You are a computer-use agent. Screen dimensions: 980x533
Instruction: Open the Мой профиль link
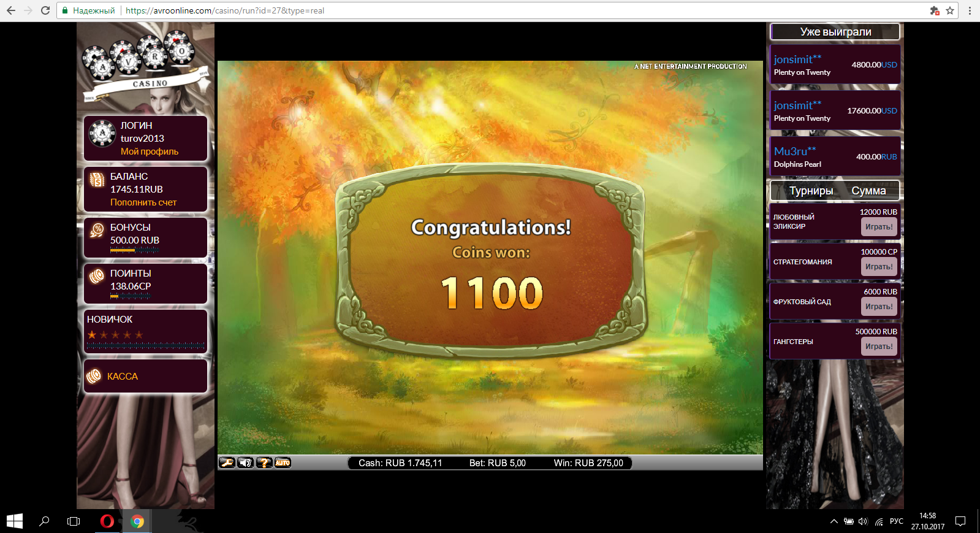click(150, 151)
